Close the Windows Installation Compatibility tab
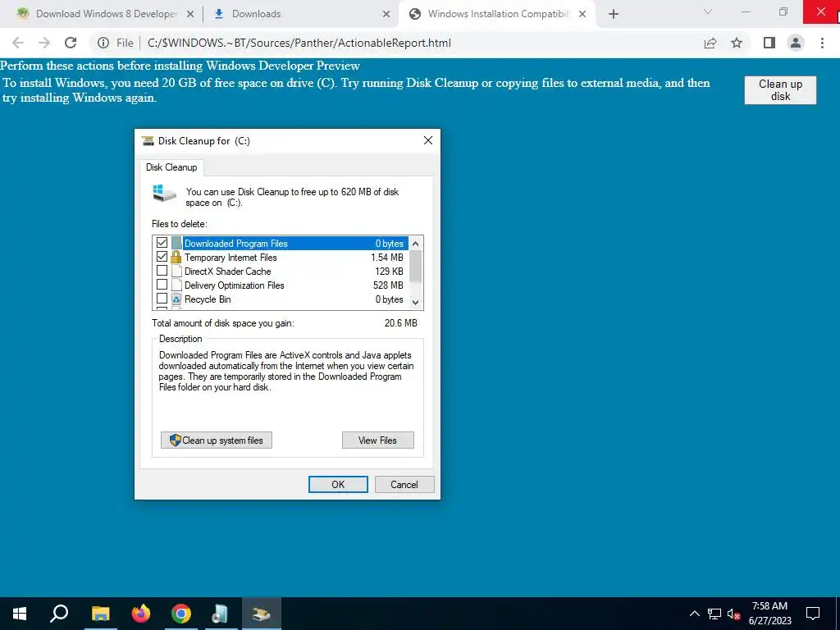This screenshot has width=840, height=630. [x=582, y=14]
